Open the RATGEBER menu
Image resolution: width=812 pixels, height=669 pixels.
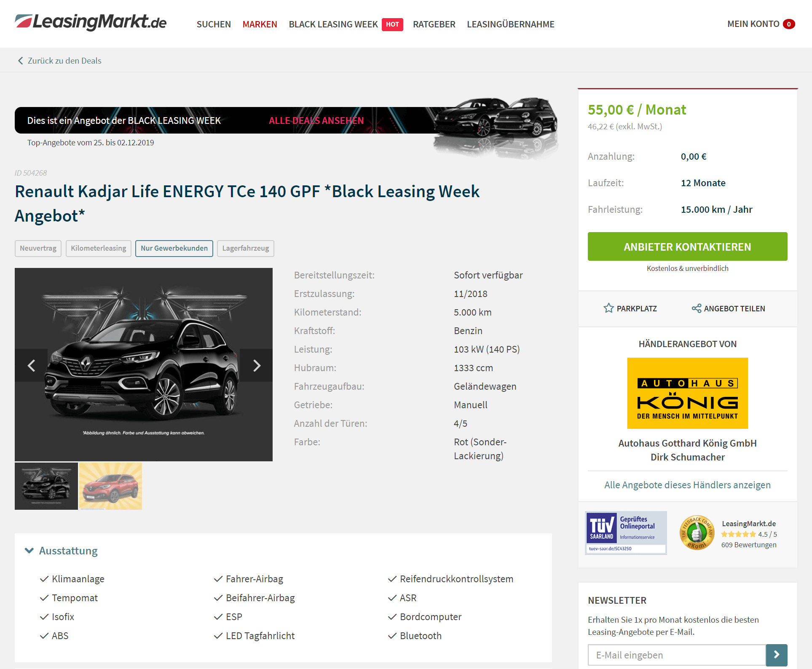coord(434,24)
